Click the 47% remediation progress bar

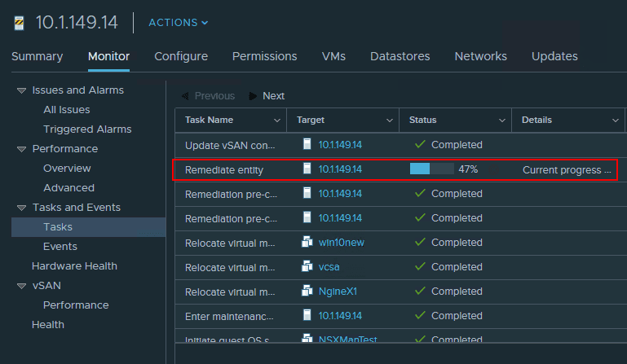click(x=431, y=169)
